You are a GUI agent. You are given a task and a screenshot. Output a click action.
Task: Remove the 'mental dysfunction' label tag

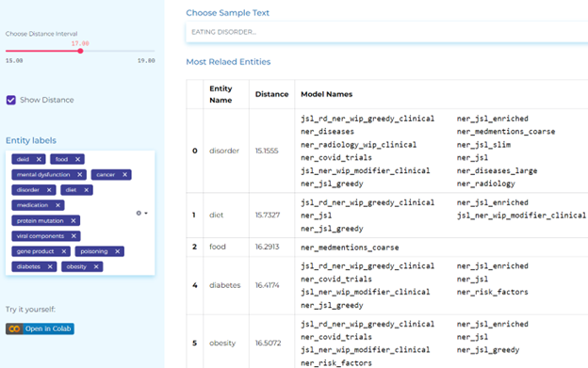79,175
